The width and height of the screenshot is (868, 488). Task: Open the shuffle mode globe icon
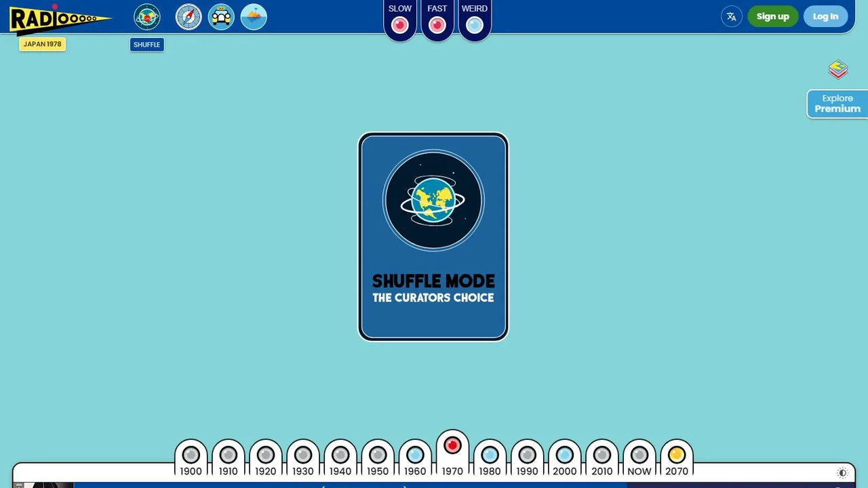147,17
